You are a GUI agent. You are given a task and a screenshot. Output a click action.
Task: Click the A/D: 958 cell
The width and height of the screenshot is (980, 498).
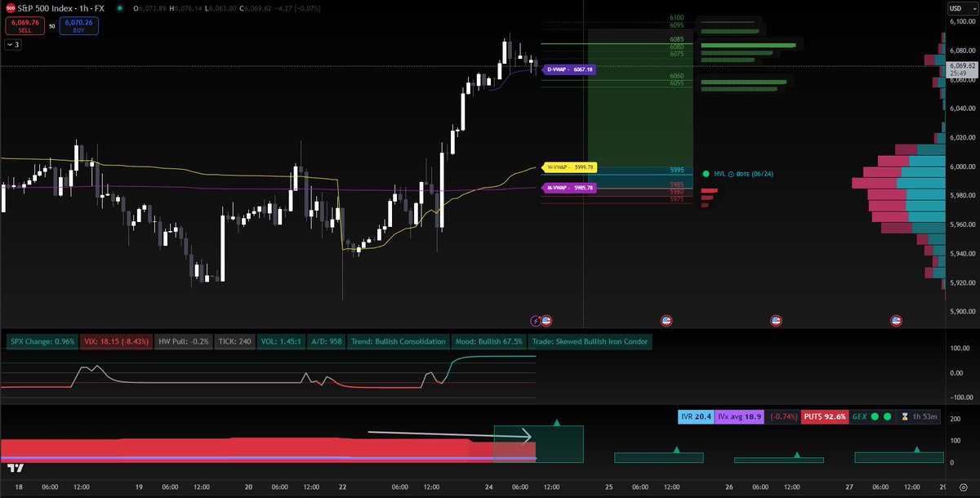point(325,341)
